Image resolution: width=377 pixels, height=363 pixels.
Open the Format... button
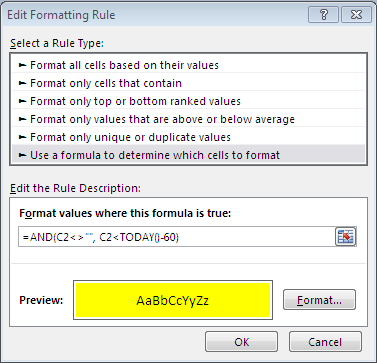click(319, 300)
